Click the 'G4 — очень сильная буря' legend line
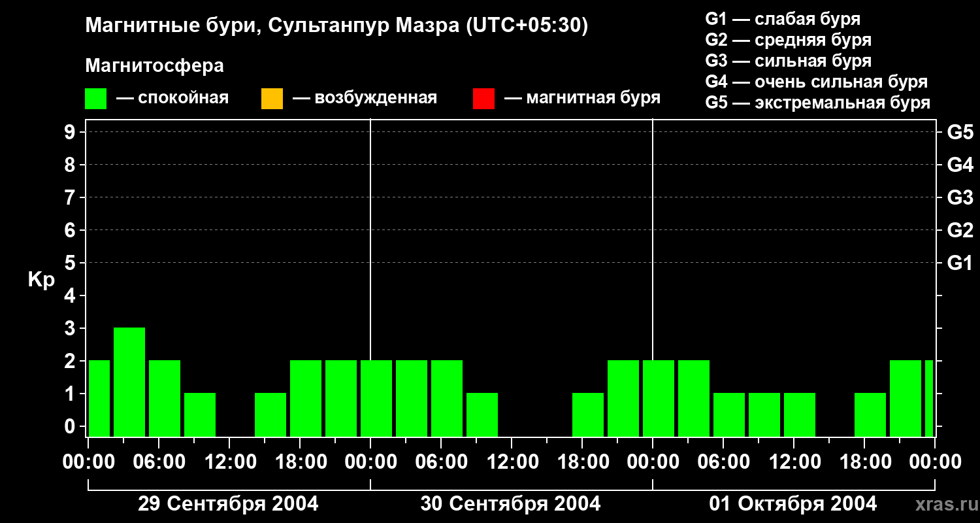 [x=817, y=82]
